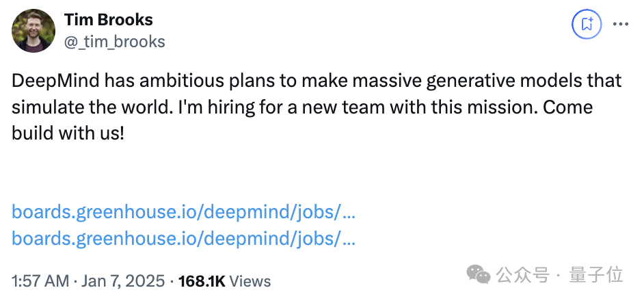Open the second boards.greenhouse.io job link

183,239
